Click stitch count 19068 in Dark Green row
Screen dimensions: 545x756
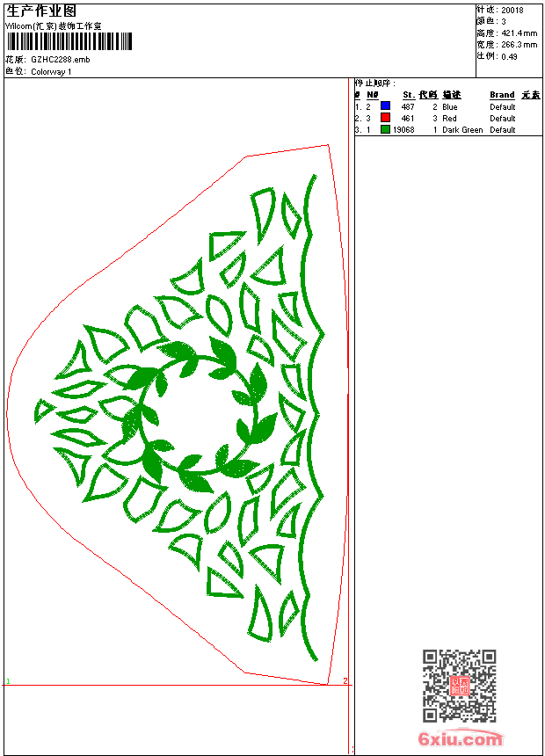click(x=403, y=130)
